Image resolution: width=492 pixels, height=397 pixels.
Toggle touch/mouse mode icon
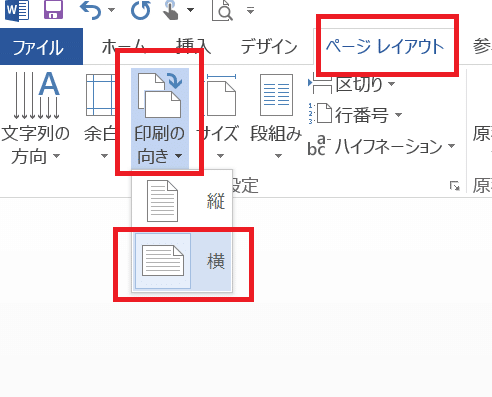point(171,10)
